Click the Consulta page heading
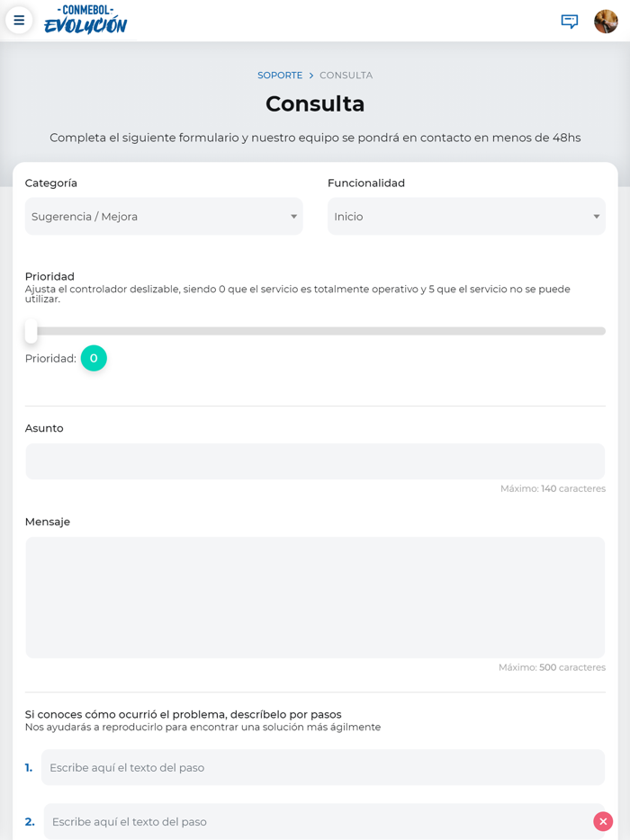This screenshot has width=630, height=840. 315,104
